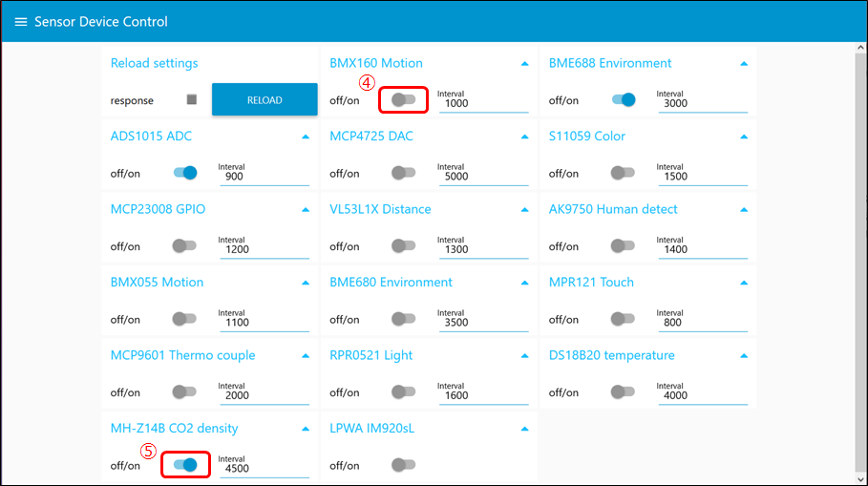The width and height of the screenshot is (868, 486).
Task: Collapse the S11059 Color panel arrow
Action: pyautogui.click(x=743, y=137)
